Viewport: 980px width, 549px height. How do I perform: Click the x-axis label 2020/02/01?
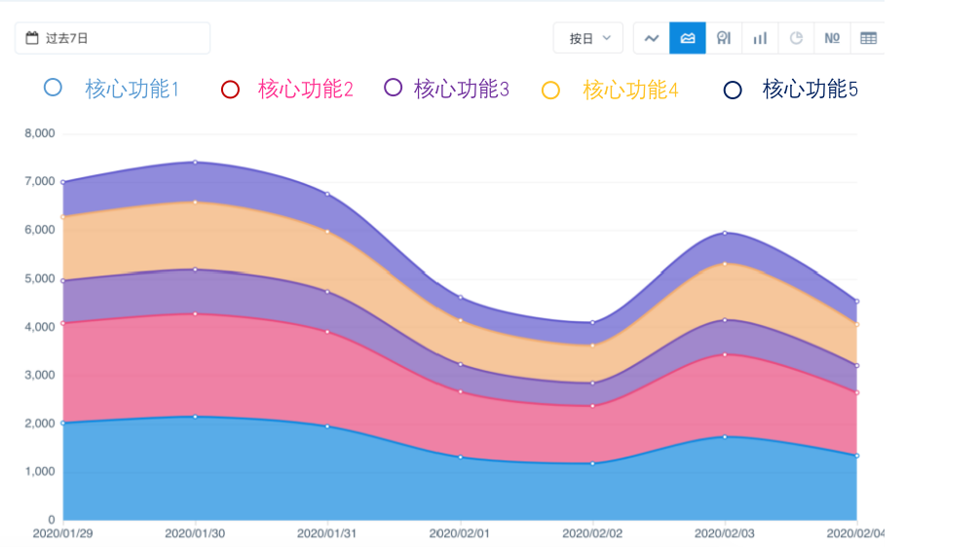point(460,534)
